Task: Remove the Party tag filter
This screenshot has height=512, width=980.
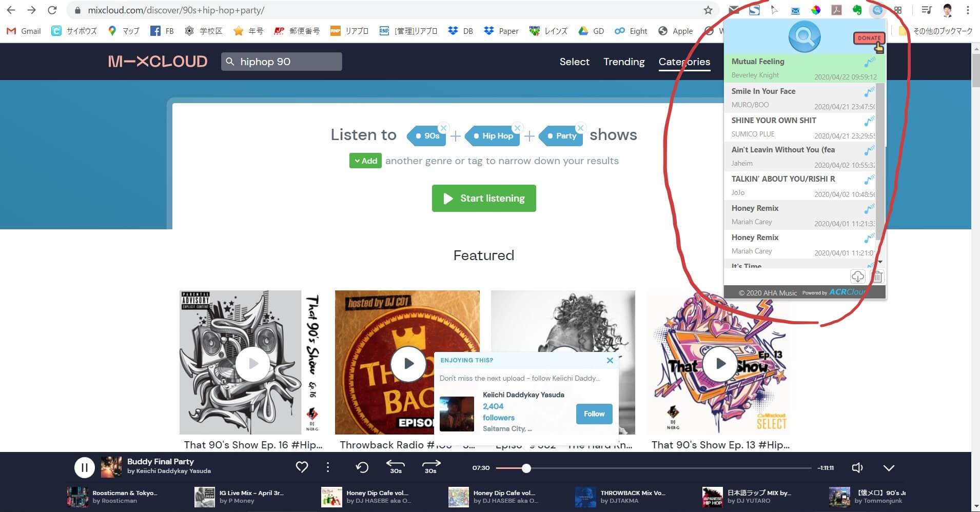Action: pos(580,128)
